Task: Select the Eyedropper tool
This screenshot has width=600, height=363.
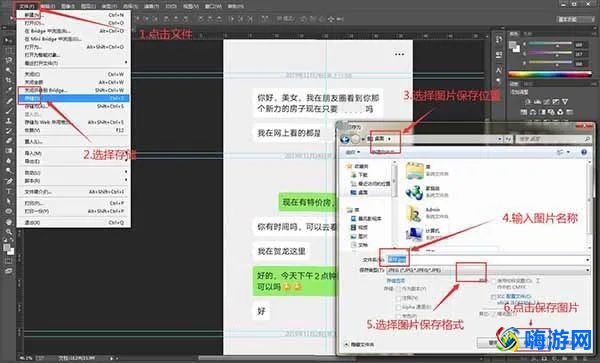Action: point(8,90)
